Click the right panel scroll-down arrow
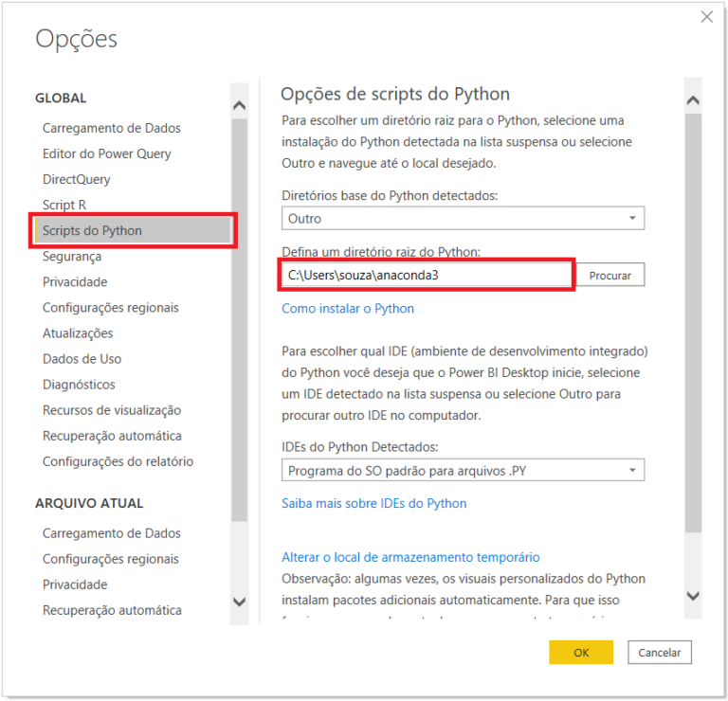This screenshot has width=728, height=701. click(693, 596)
